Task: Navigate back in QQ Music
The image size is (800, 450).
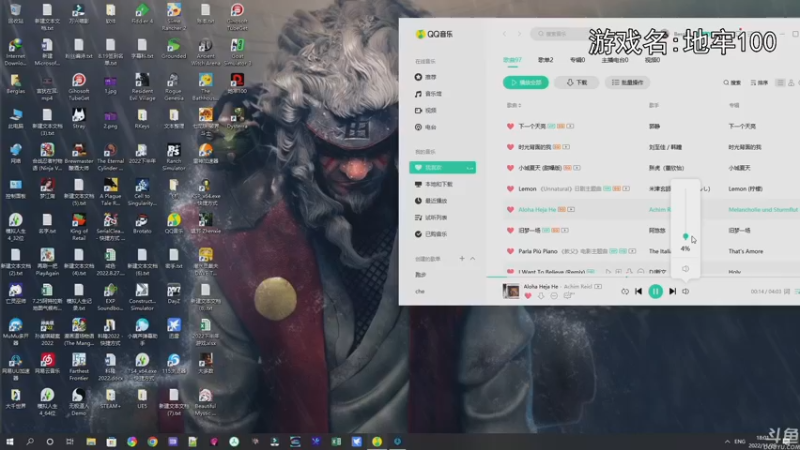Action: 505,34
